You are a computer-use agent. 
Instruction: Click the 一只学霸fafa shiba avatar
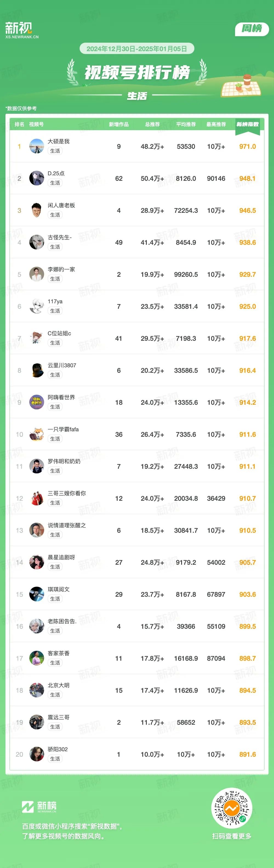[36, 434]
